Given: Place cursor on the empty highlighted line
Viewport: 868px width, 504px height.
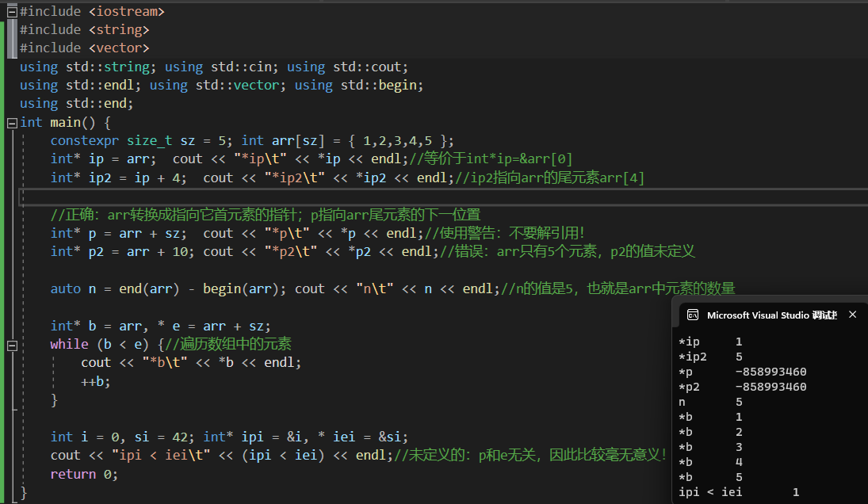Looking at the screenshot, I should pyautogui.click(x=317, y=197).
